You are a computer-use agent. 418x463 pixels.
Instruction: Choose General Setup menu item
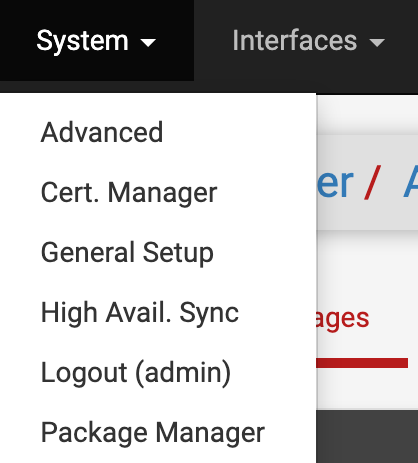tap(158, 252)
